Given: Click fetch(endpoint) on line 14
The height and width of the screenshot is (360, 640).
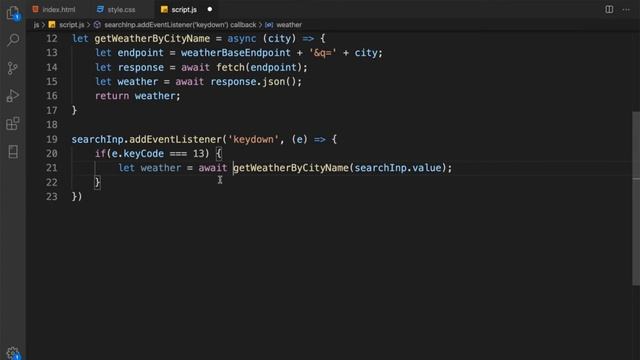Looking at the screenshot, I should 259,67.
